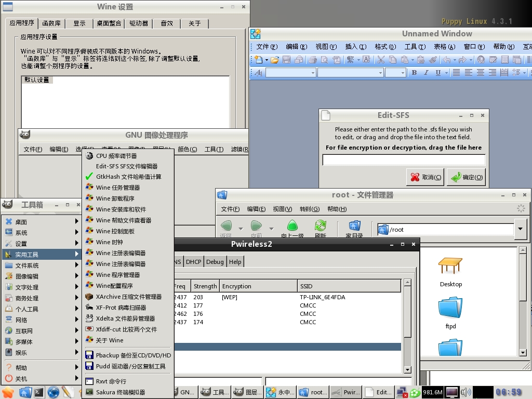Open the font name dropdown
The image size is (532, 399).
pyautogui.click(x=381, y=73)
